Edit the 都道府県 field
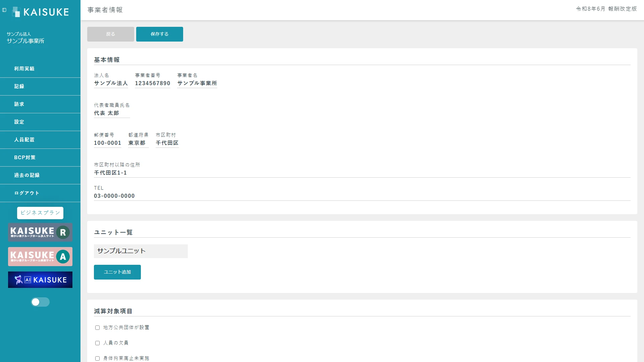This screenshot has height=362, width=644. 139,143
